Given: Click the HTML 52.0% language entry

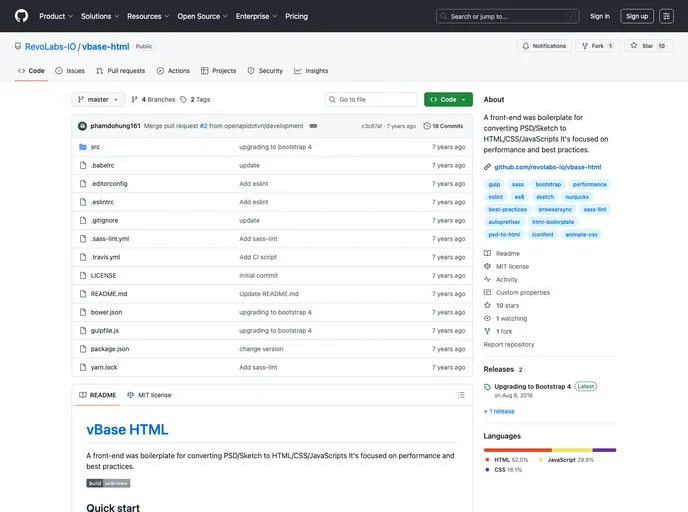Looking at the screenshot, I should coord(506,460).
